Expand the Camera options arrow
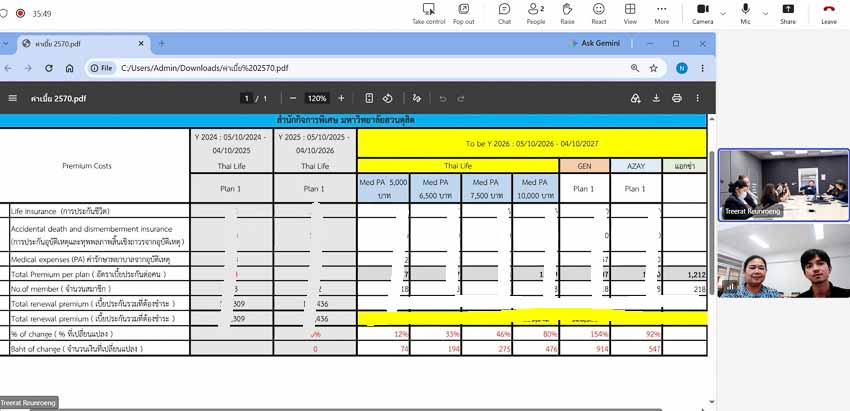The image size is (850, 411). click(x=723, y=13)
